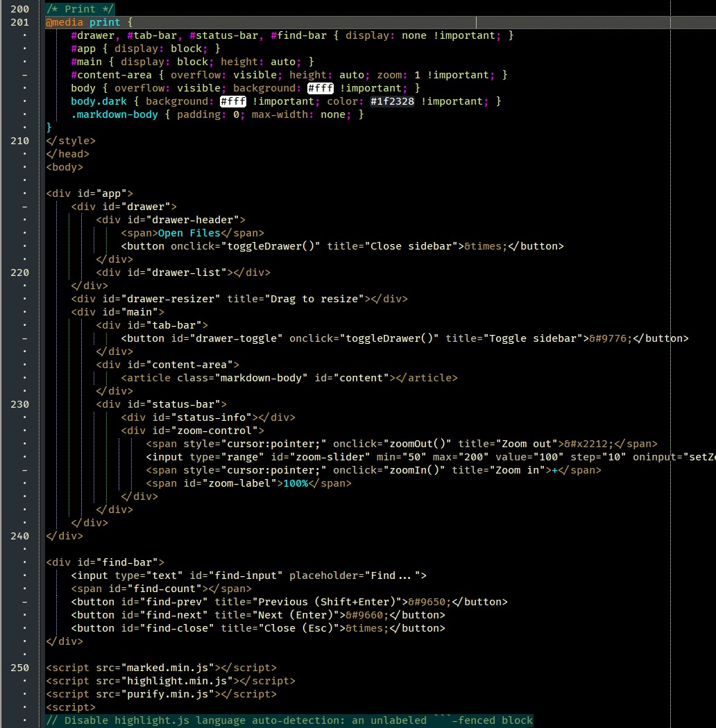The image size is (716, 728).
Task: Click "drawer-resizer" id value
Action: click(171, 299)
